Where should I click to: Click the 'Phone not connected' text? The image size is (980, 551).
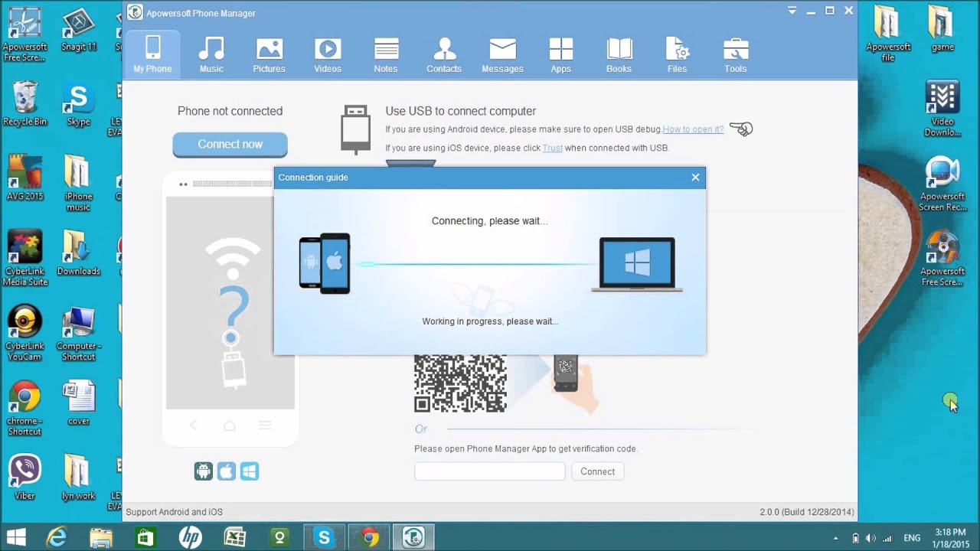tap(230, 111)
